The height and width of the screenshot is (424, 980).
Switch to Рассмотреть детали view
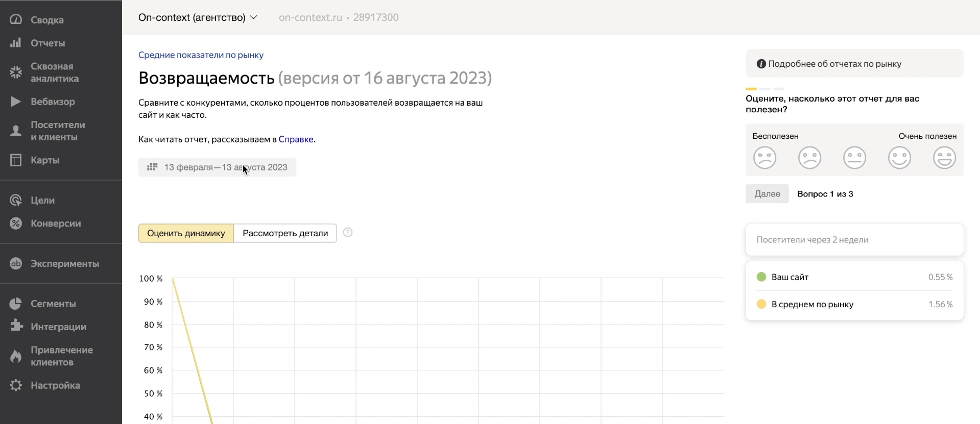tap(285, 233)
